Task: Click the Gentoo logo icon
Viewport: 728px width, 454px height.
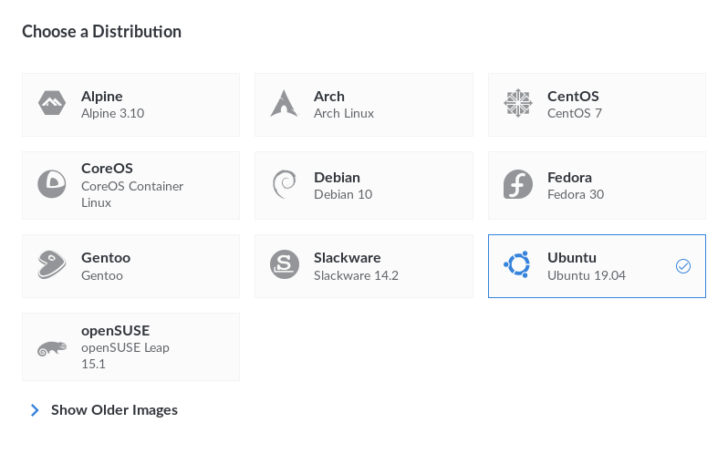Action: pyautogui.click(x=52, y=266)
